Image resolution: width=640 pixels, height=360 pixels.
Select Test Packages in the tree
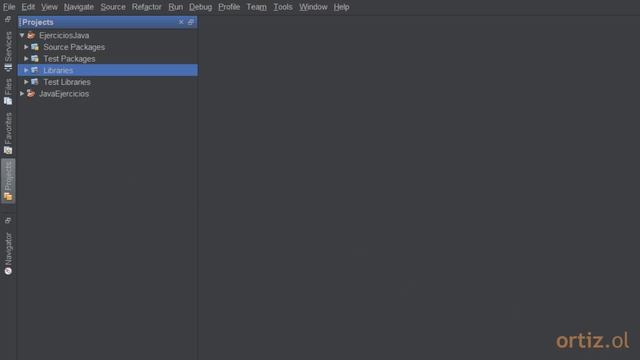(69, 59)
